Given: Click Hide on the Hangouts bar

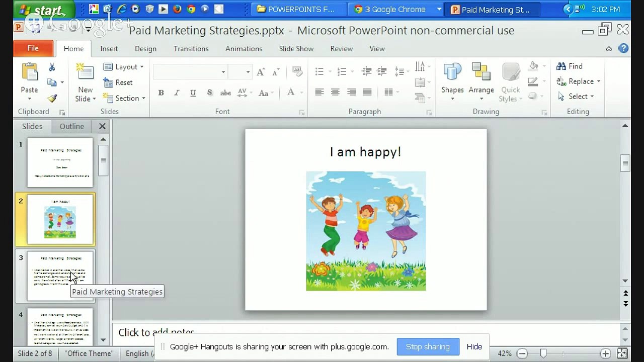Looking at the screenshot, I should 474,346.
